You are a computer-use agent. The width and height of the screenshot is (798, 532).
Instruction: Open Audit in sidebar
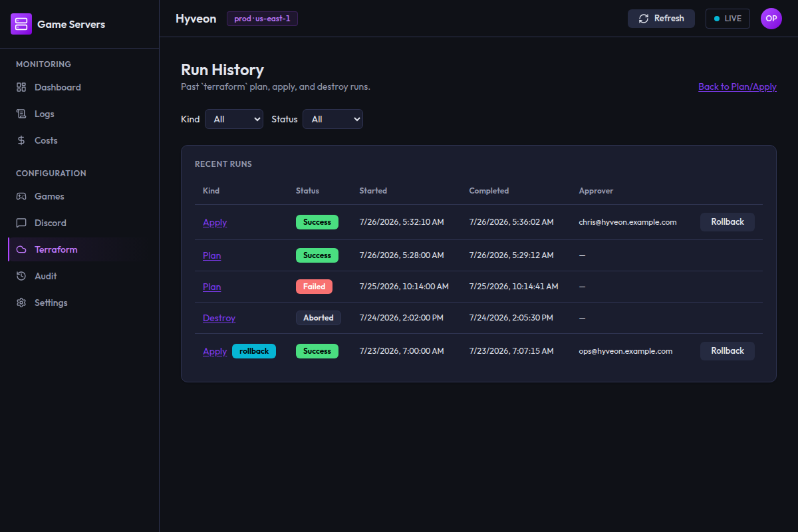pos(80,276)
